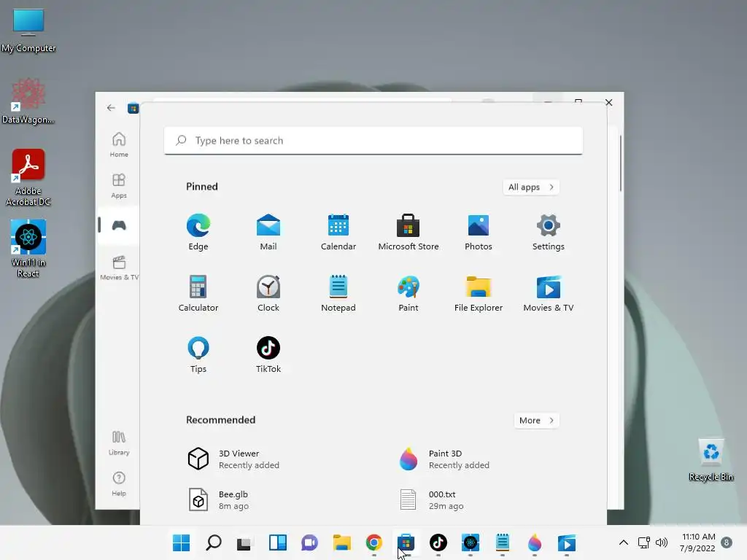This screenshot has height=560, width=747.
Task: Click the Store window scrollbar
Action: tap(620, 164)
